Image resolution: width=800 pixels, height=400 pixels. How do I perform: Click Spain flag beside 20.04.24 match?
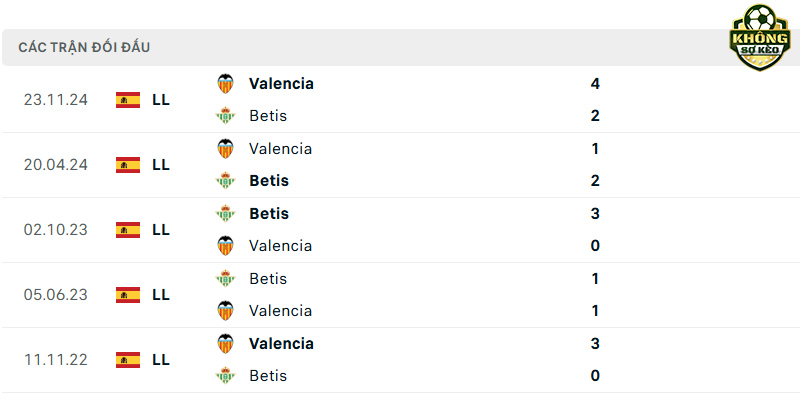click(x=128, y=165)
